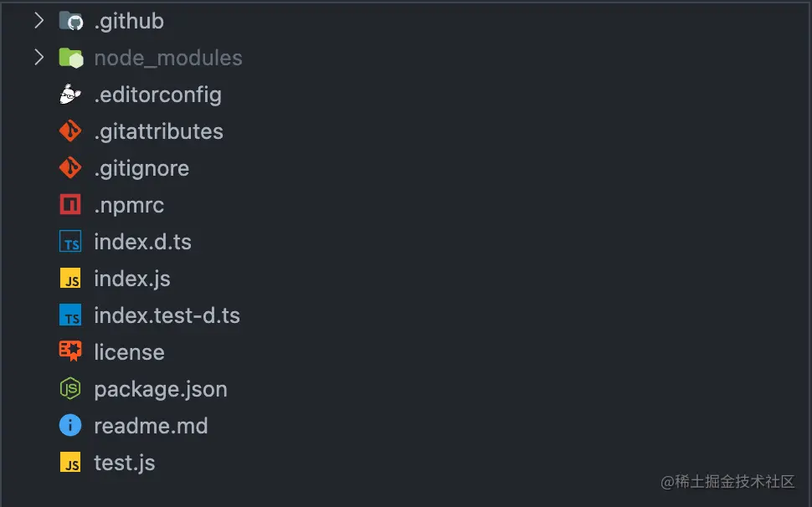Expand the .github folder chevron
Image resolution: width=812 pixels, height=507 pixels.
(x=39, y=21)
